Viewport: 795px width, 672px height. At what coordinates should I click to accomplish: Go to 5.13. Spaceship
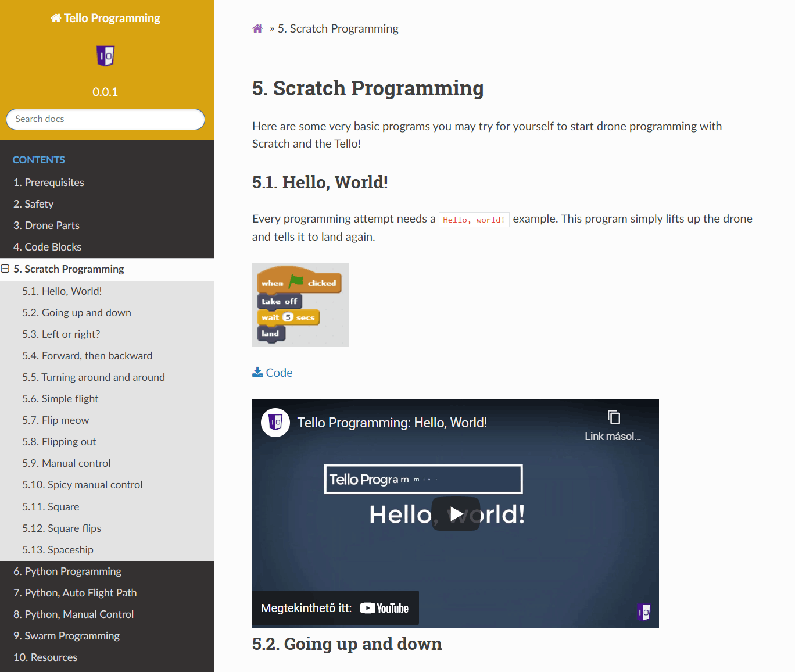pyautogui.click(x=107, y=550)
